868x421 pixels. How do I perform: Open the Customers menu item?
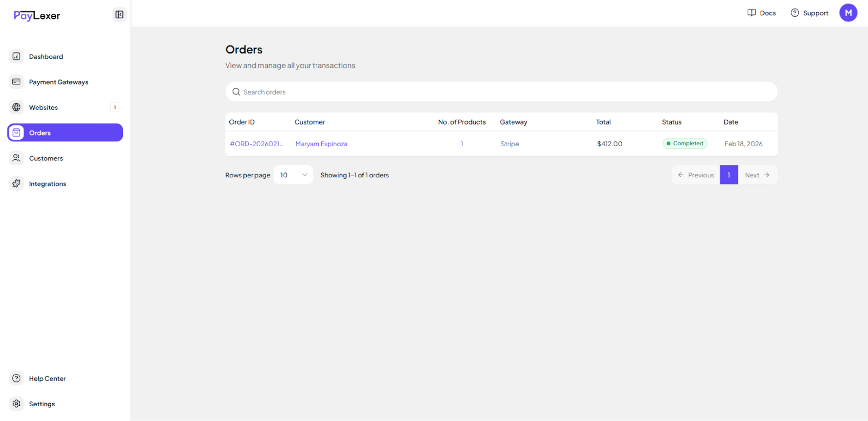[46, 158]
